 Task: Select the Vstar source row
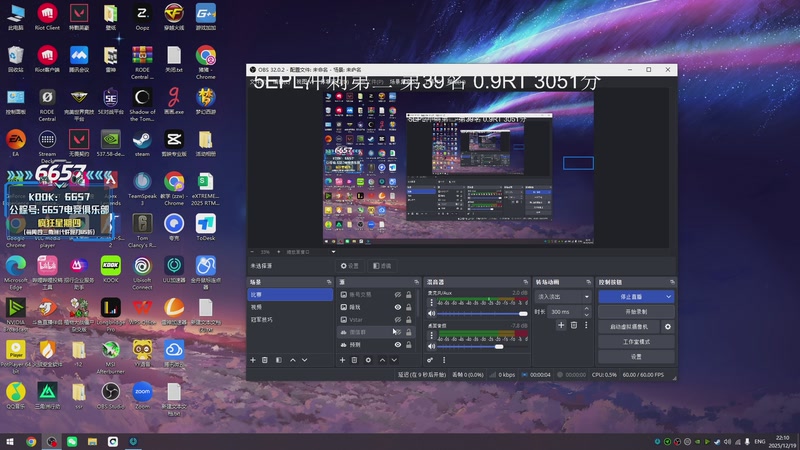[x=378, y=320]
